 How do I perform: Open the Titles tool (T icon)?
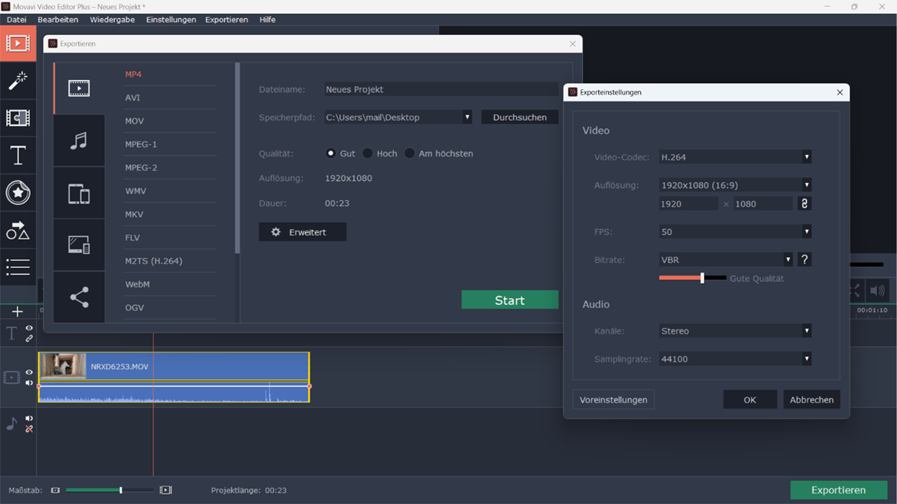tap(18, 155)
